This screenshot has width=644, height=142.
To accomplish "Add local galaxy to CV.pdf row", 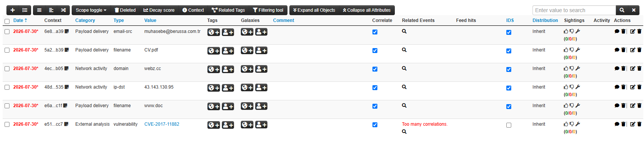I will (261, 50).
